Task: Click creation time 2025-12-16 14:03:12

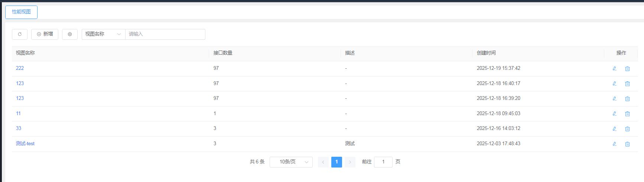Action: 498,128
